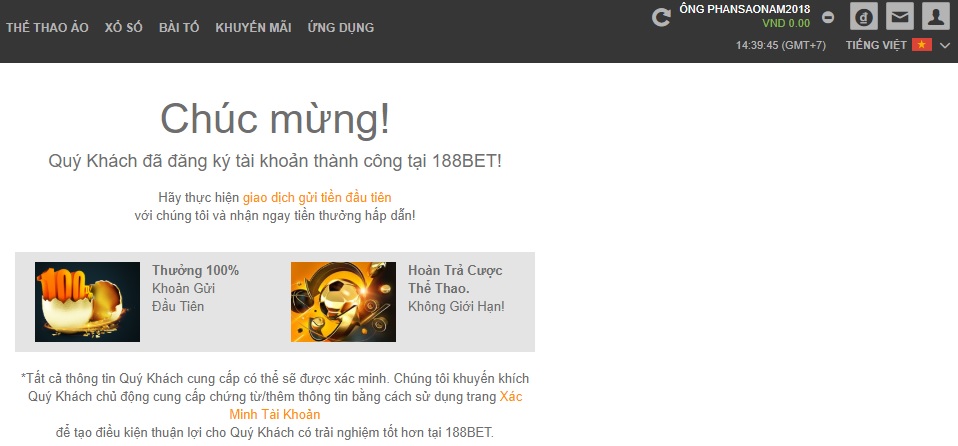Open THỂ THAO ẢO menu
The image size is (958, 446).
point(47,27)
